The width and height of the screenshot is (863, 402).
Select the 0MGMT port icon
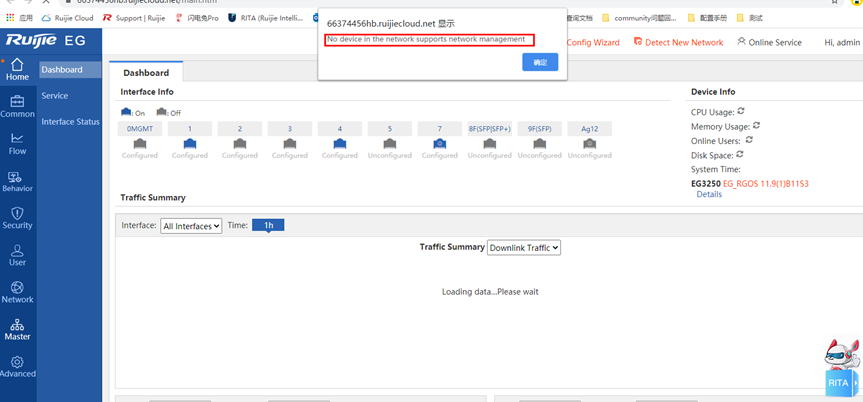pyautogui.click(x=140, y=144)
